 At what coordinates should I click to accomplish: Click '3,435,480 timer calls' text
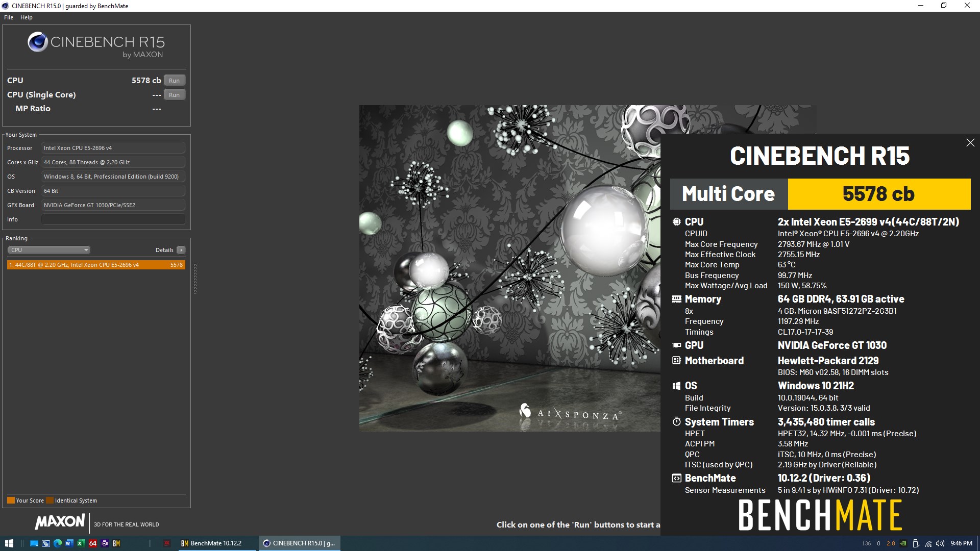[826, 422]
